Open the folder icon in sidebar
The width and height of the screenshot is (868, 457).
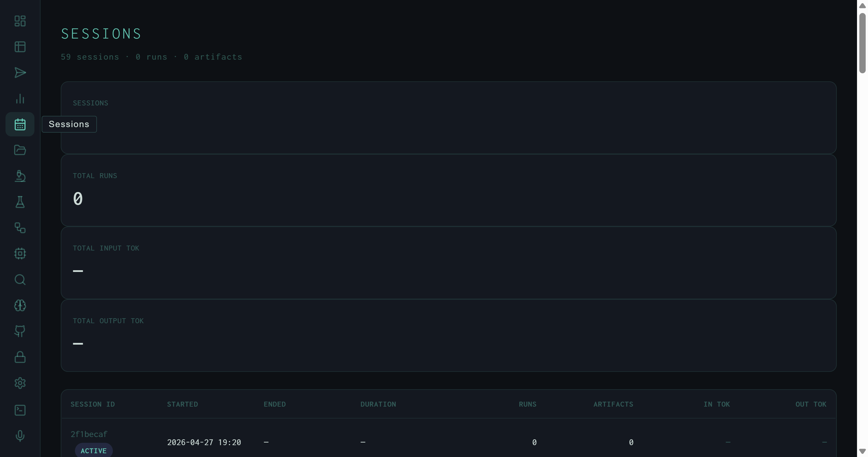20,150
